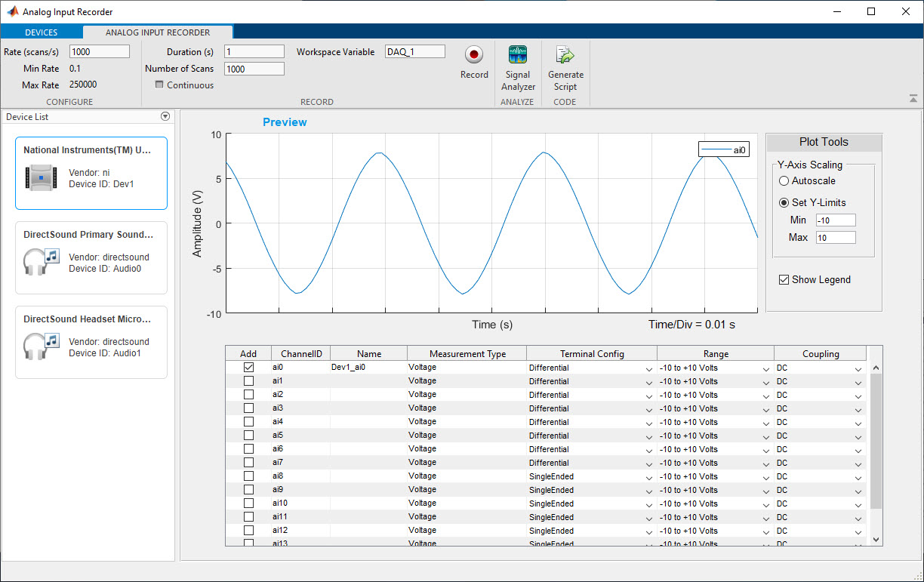Click the Generate Script icon
The image size is (924, 582).
click(565, 55)
